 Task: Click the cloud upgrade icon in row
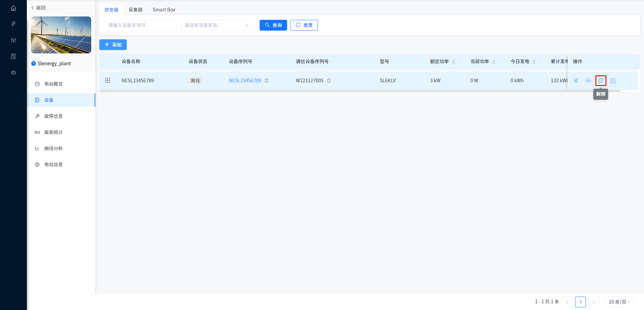click(x=588, y=81)
